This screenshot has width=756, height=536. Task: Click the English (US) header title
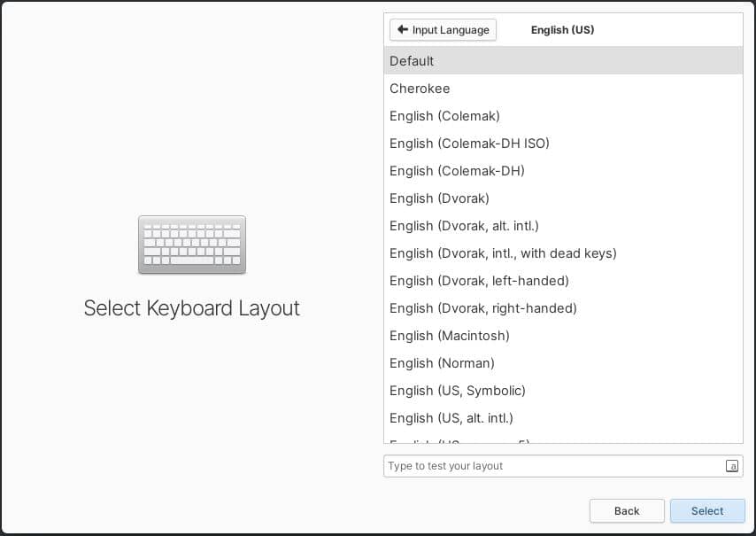coord(562,30)
